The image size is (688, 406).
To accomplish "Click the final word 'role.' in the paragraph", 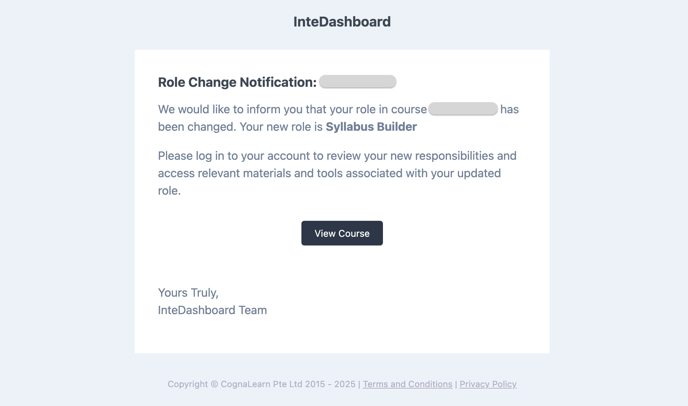I will pos(169,191).
